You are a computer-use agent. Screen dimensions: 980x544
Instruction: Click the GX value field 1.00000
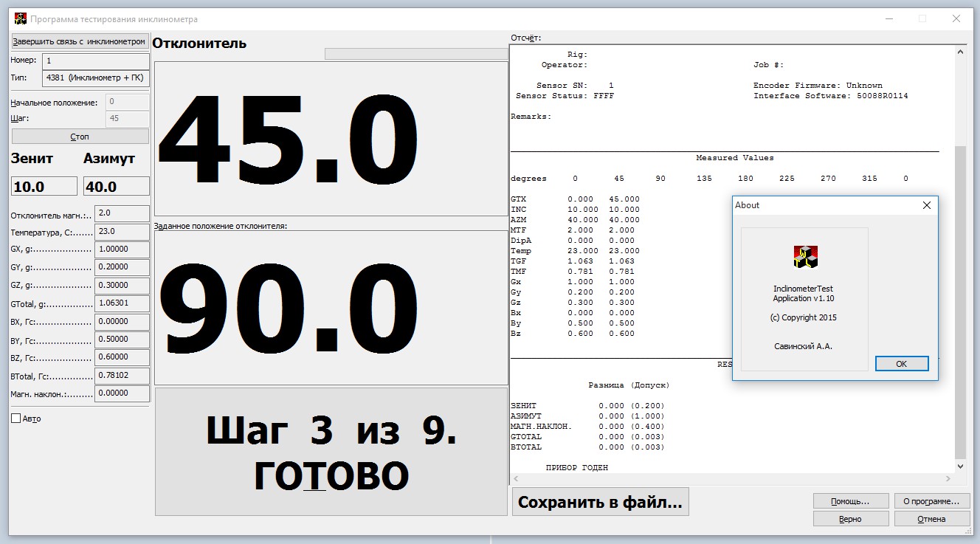[122, 249]
